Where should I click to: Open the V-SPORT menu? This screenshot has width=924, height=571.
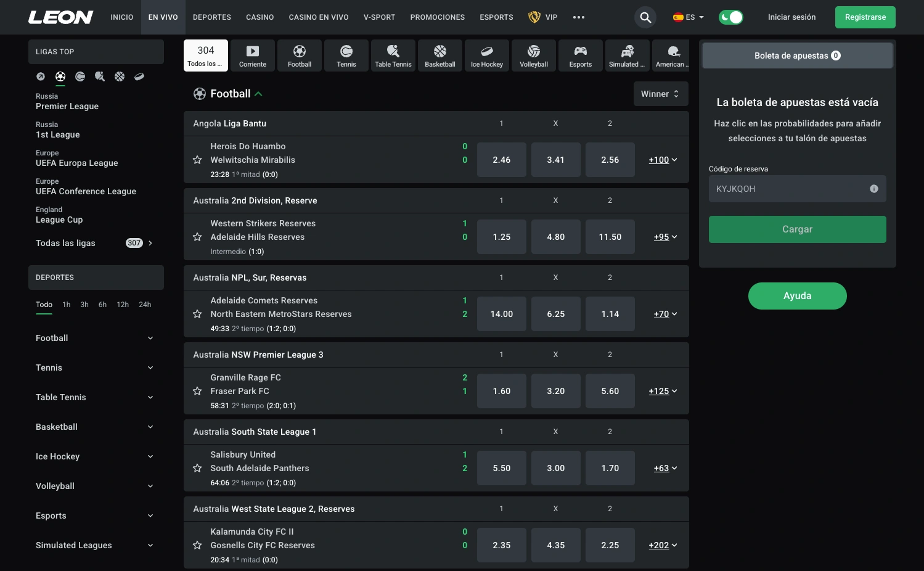click(379, 17)
